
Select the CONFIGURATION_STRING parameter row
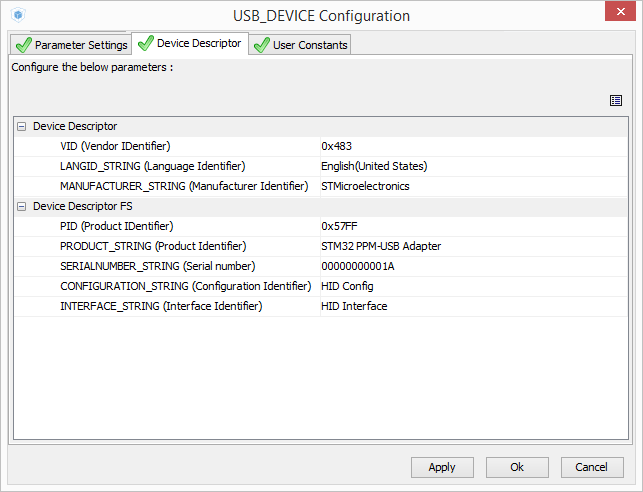click(185, 286)
